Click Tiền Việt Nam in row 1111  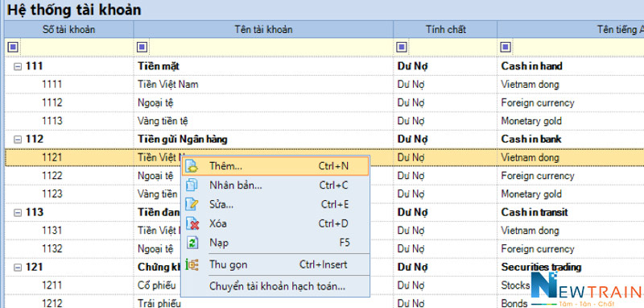point(168,85)
